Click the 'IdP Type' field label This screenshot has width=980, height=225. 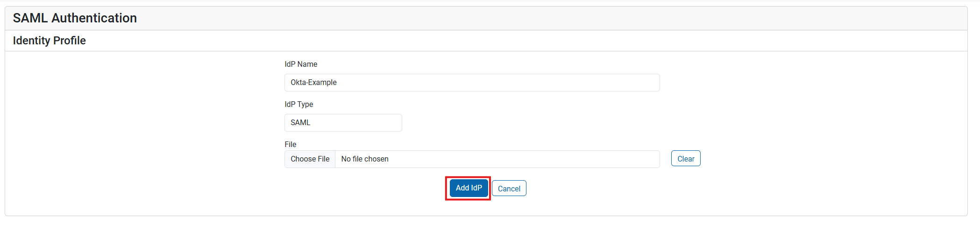click(299, 105)
